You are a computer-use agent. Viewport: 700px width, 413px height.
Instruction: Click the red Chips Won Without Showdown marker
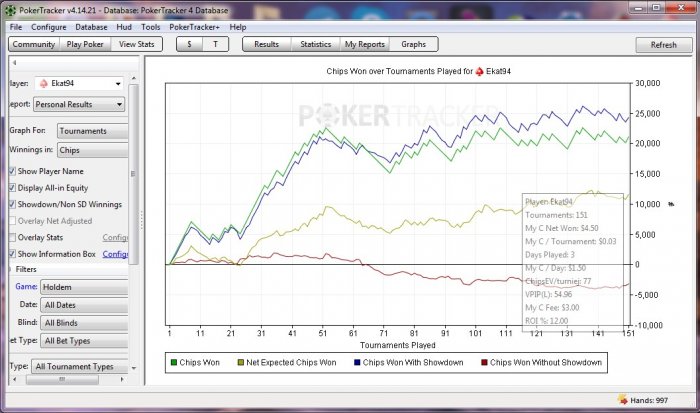[484, 363]
